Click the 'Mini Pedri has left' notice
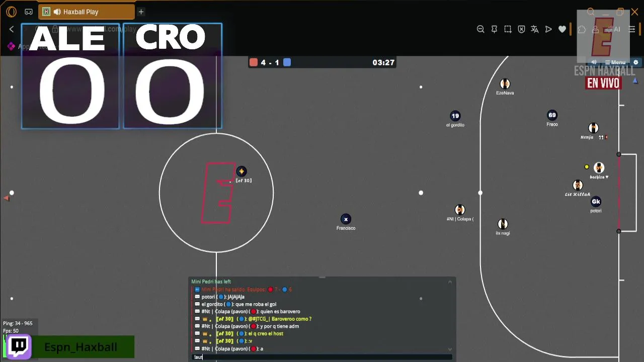644x362 pixels. coord(211,282)
